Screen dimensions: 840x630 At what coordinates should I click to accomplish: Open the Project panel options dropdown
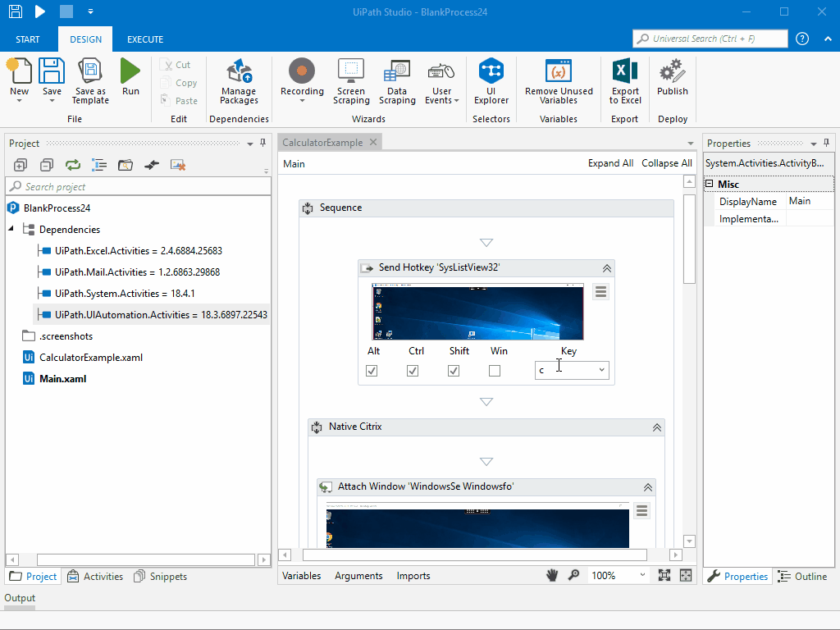tap(249, 144)
